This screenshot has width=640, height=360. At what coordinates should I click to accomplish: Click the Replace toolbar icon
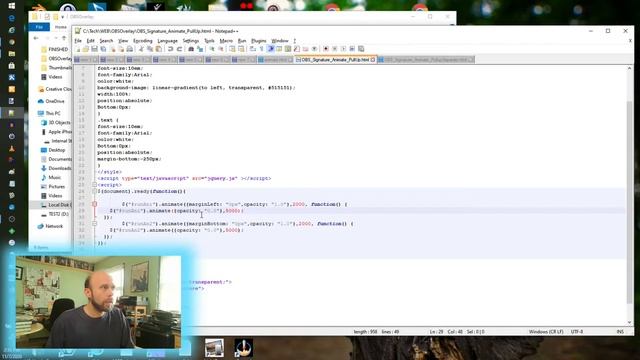click(200, 49)
